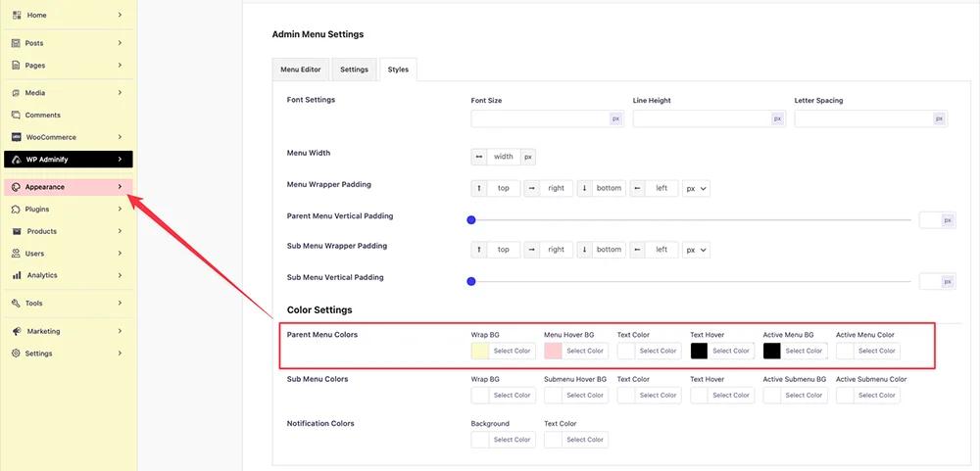Click left-arrow icon in Menu Wrapper Padding
Screen dimensions: 980x471
click(638, 188)
